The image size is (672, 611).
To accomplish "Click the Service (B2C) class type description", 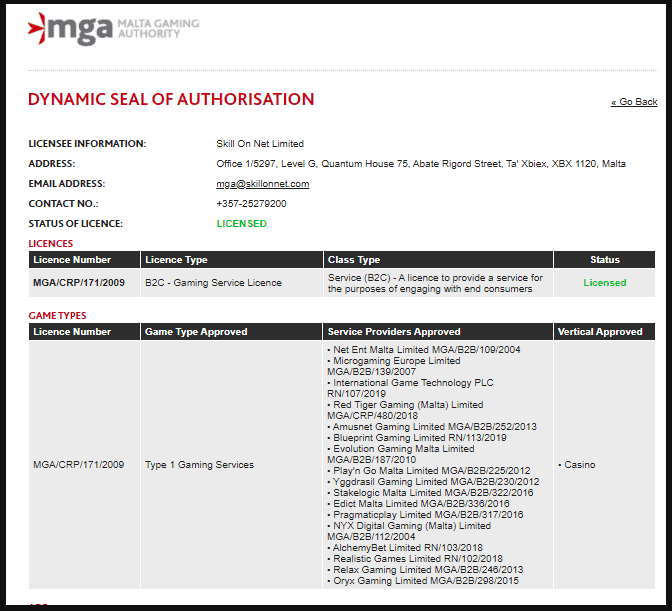I will click(x=435, y=283).
